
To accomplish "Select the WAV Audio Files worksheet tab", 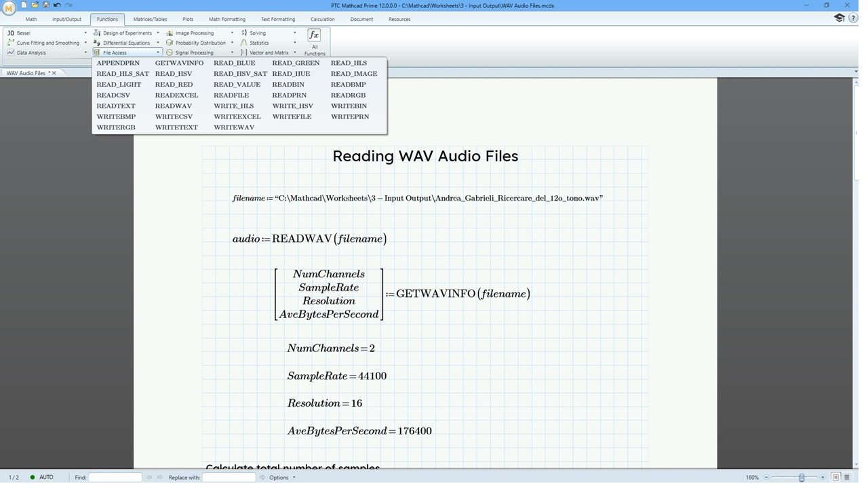I will (x=26, y=73).
